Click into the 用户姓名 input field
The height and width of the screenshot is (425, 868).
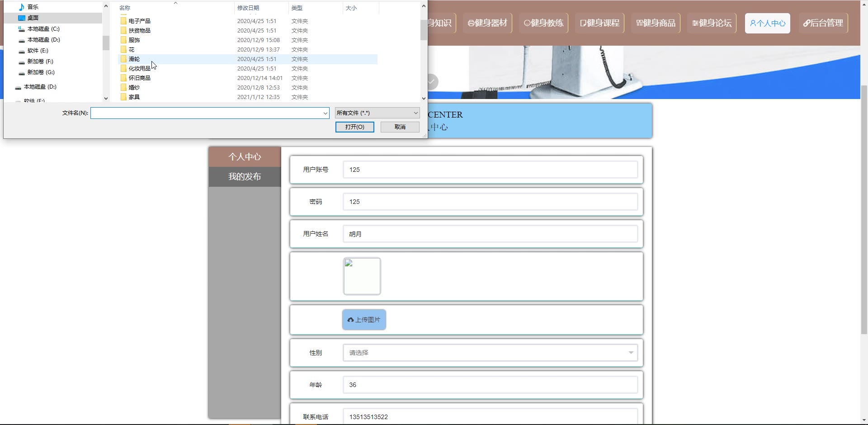click(x=490, y=234)
